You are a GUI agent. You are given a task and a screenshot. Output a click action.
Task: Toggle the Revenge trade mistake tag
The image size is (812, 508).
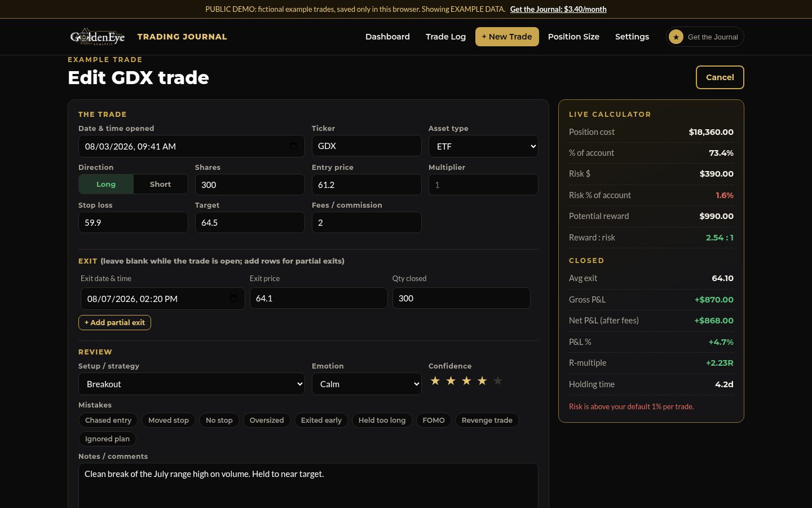(487, 421)
